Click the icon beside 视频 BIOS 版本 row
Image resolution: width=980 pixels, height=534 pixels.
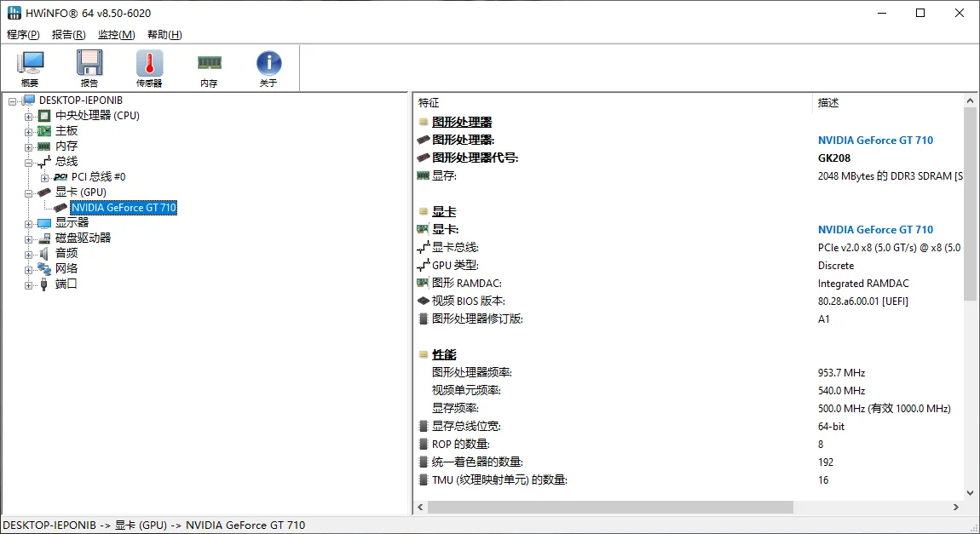coord(424,301)
